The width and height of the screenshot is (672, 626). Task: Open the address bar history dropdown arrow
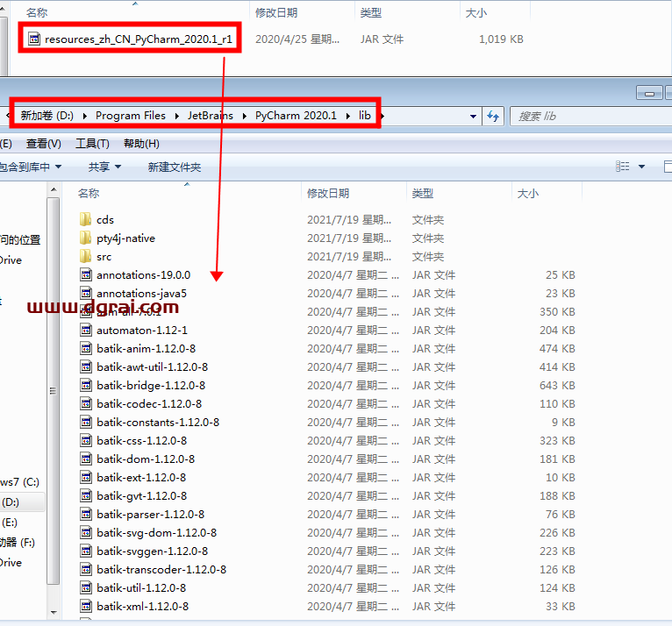click(x=473, y=116)
